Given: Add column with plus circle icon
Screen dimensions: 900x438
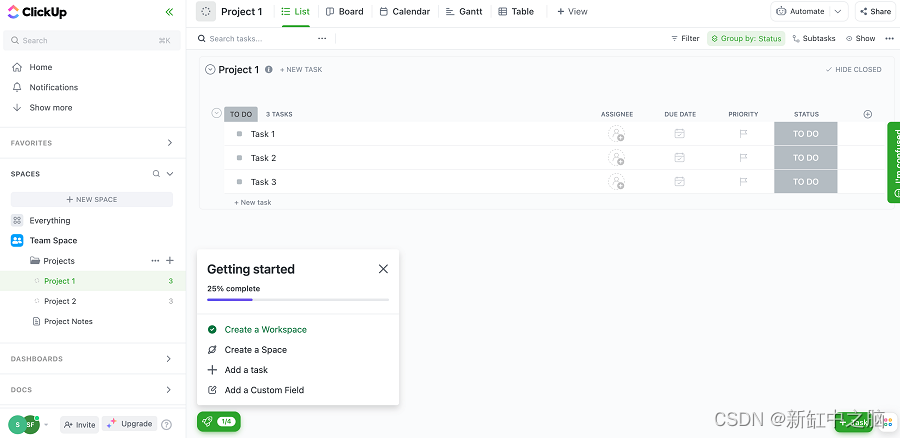Looking at the screenshot, I should (x=867, y=114).
